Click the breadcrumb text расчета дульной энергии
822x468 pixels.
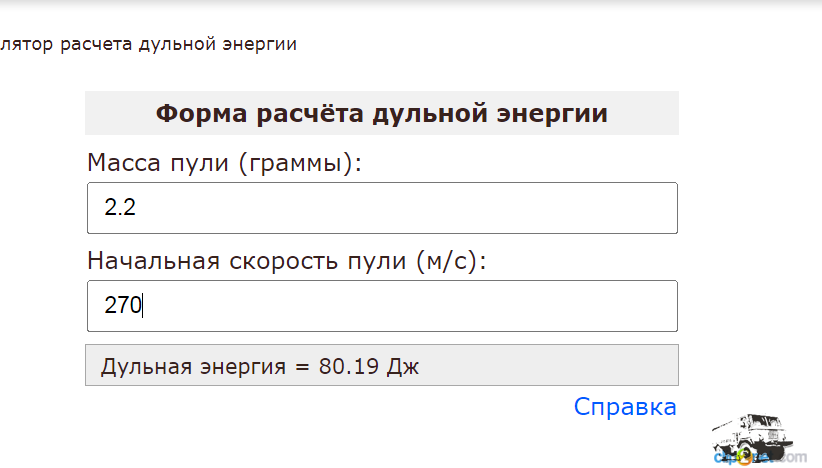[x=178, y=44]
